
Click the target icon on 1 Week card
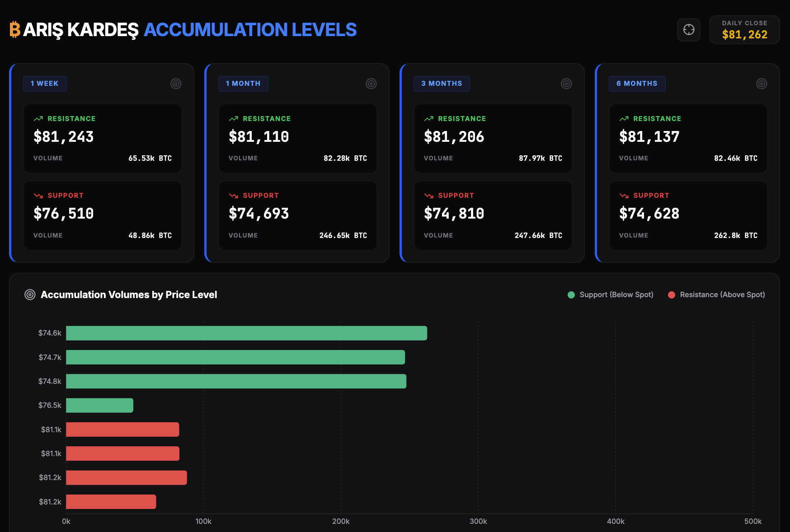[x=176, y=84]
